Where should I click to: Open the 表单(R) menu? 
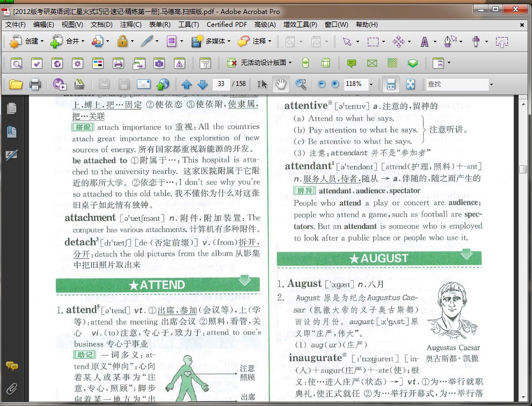pos(159,25)
